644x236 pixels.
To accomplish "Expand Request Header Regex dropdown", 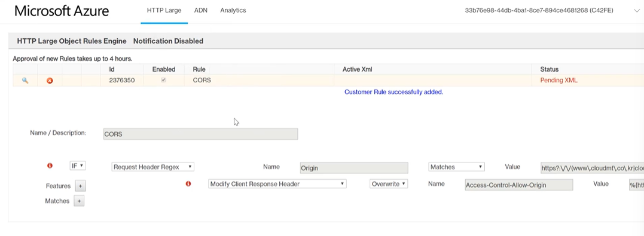I will [x=153, y=167].
